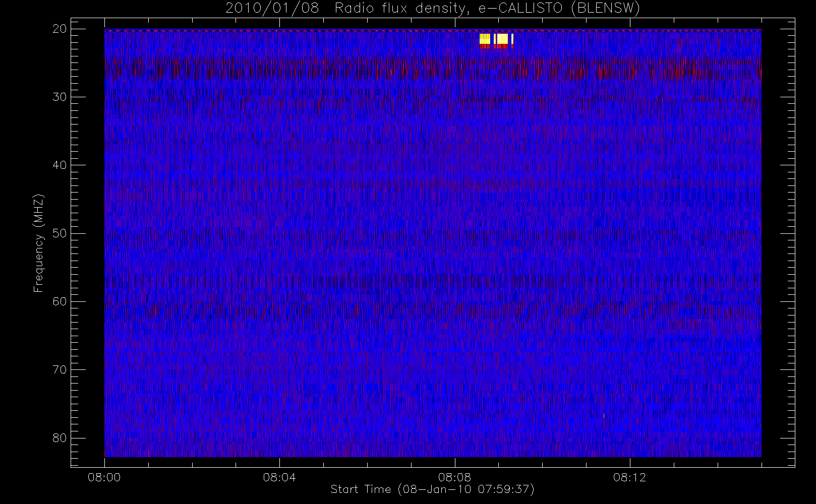
Task: Click the "08:12" time tick label
Action: coord(629,477)
